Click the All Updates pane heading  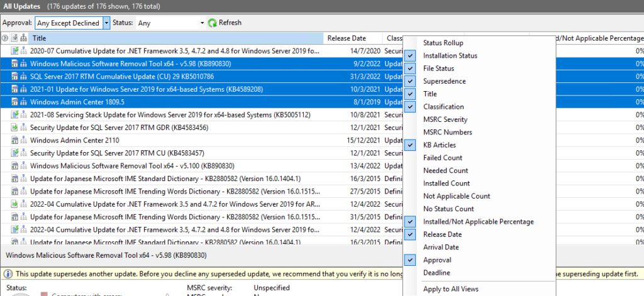click(x=22, y=6)
